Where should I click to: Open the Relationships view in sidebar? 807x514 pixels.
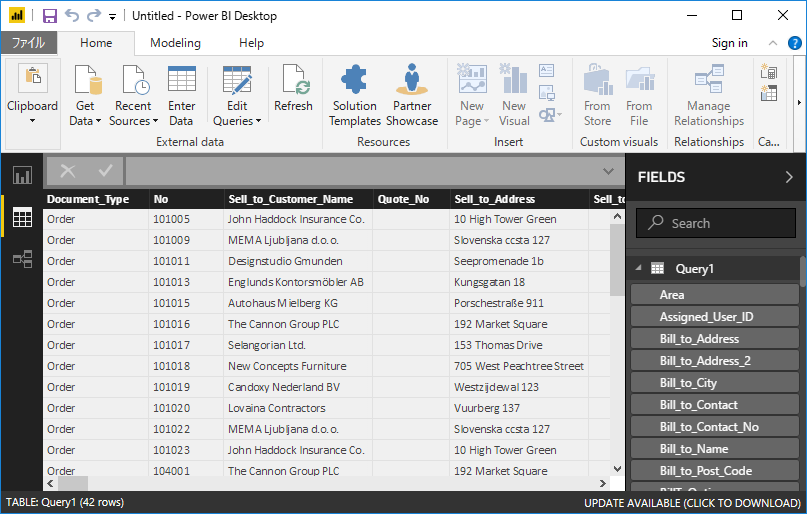[22, 259]
